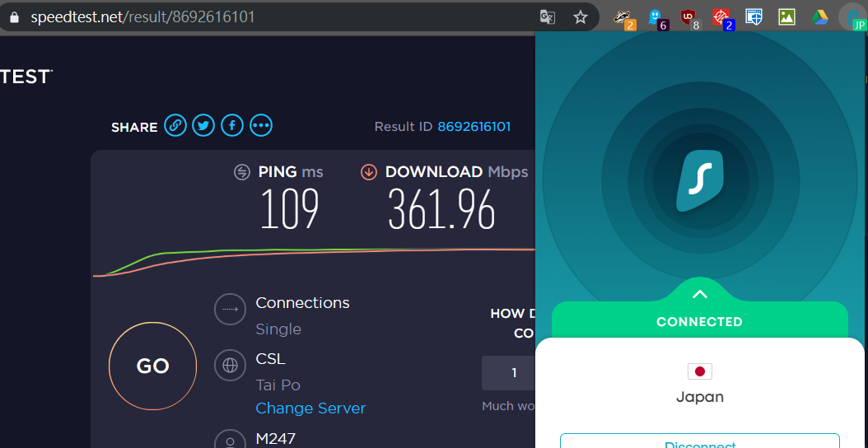
Task: Click the Connections arrow icon
Action: pos(230,310)
